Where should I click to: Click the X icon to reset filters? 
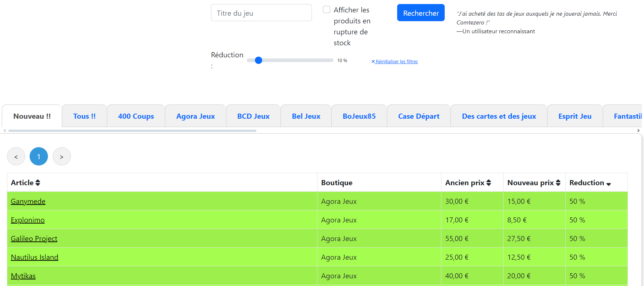(x=373, y=61)
